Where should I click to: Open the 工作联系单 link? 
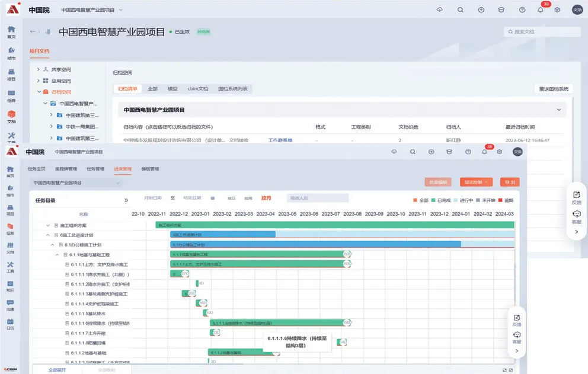click(280, 140)
